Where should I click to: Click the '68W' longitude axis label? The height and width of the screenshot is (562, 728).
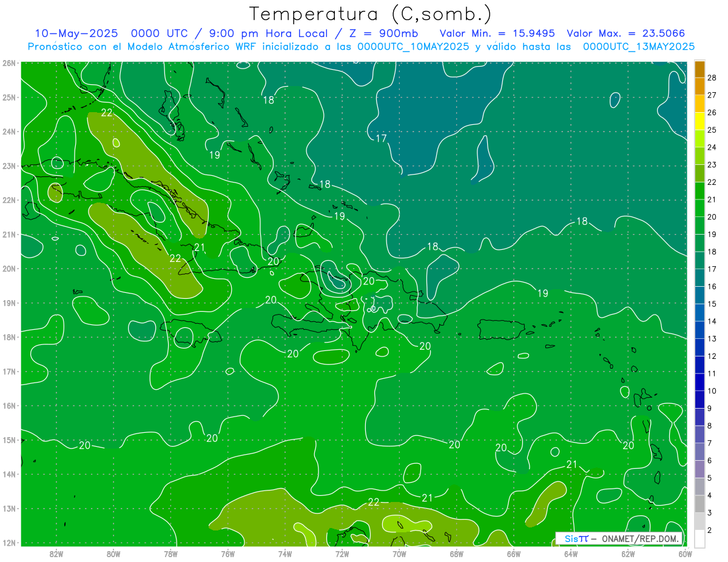click(x=456, y=554)
